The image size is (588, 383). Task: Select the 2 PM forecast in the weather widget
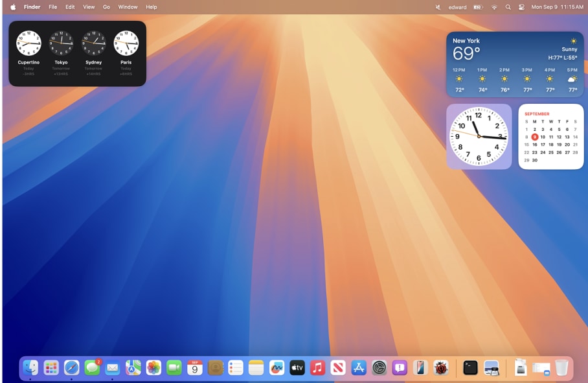pos(504,80)
